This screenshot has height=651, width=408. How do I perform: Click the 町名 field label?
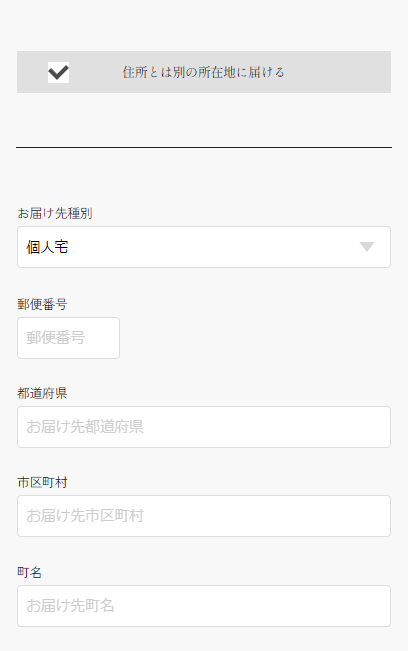pos(29,573)
